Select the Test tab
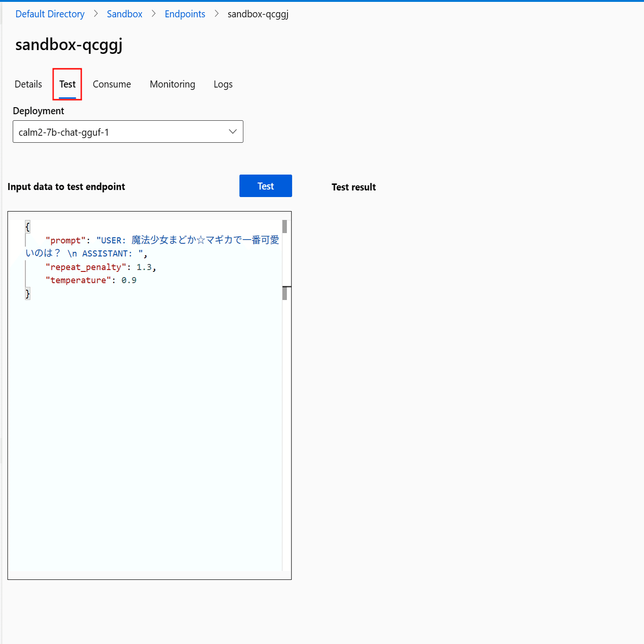This screenshot has height=644, width=644. (x=67, y=84)
